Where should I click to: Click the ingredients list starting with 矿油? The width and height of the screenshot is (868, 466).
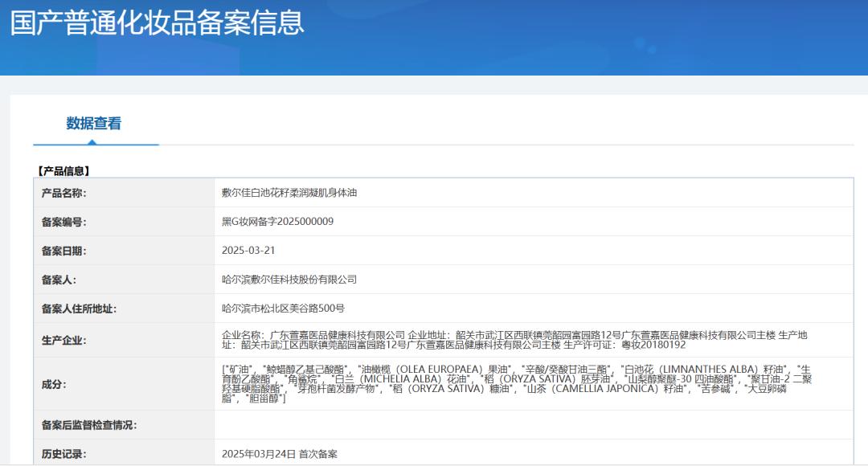pyautogui.click(x=514, y=384)
